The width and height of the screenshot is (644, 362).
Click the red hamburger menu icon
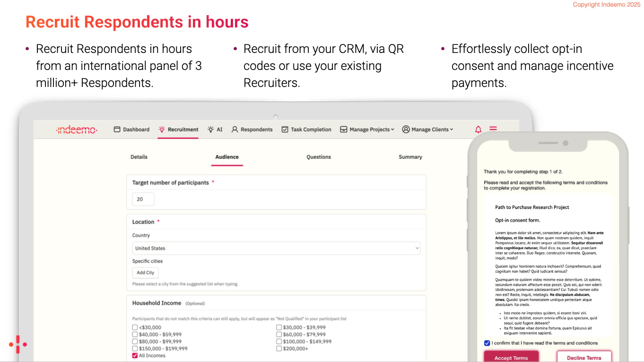pos(493,129)
